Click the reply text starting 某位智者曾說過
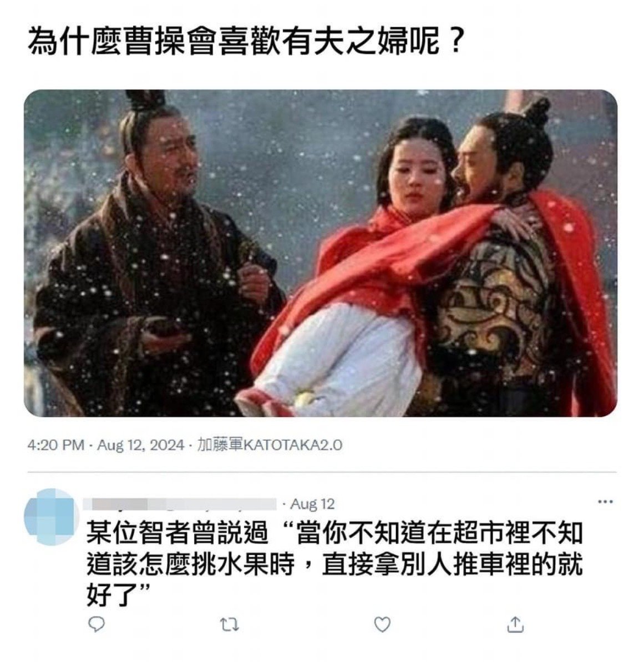This screenshot has width=644, height=666. (334, 563)
